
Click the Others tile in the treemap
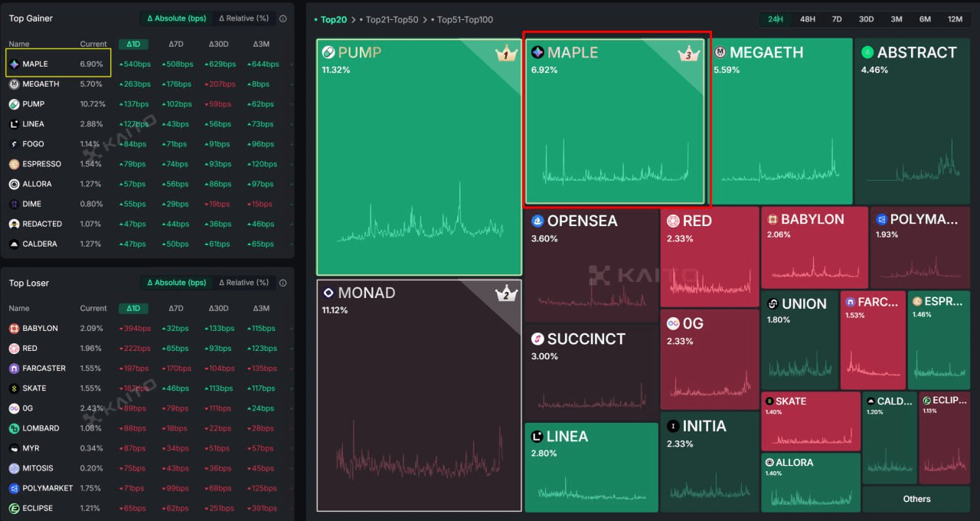[x=916, y=499]
